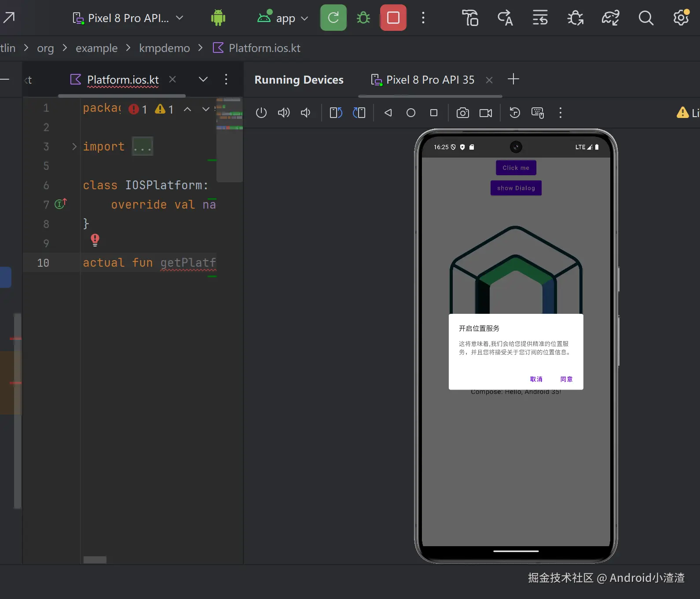Click the green Rerun app button

pyautogui.click(x=333, y=18)
